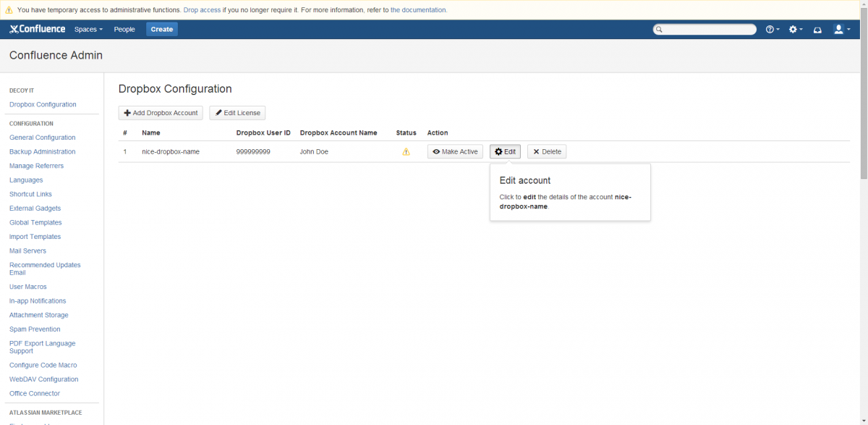Click the Confluence logo
The width and height of the screenshot is (868, 425).
tap(37, 29)
